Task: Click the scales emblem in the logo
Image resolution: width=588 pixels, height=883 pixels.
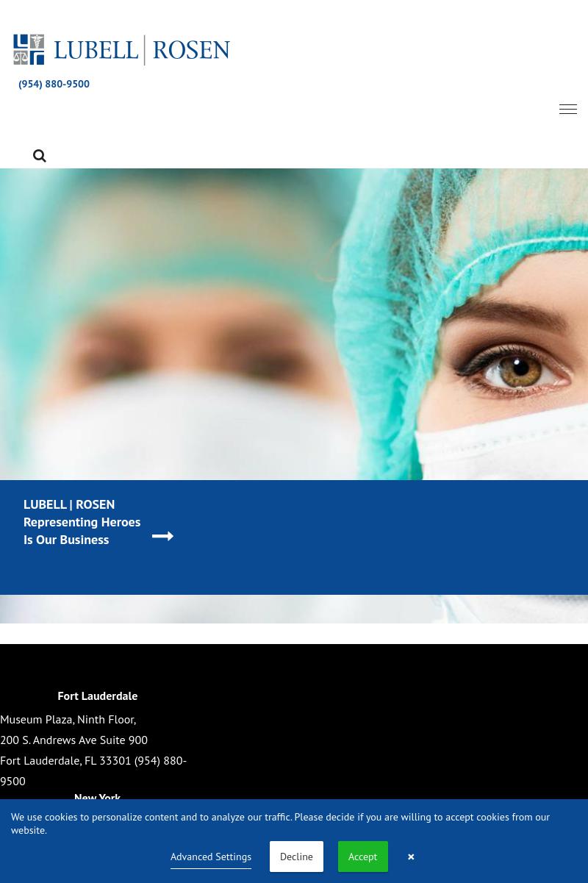Action: click(x=29, y=50)
